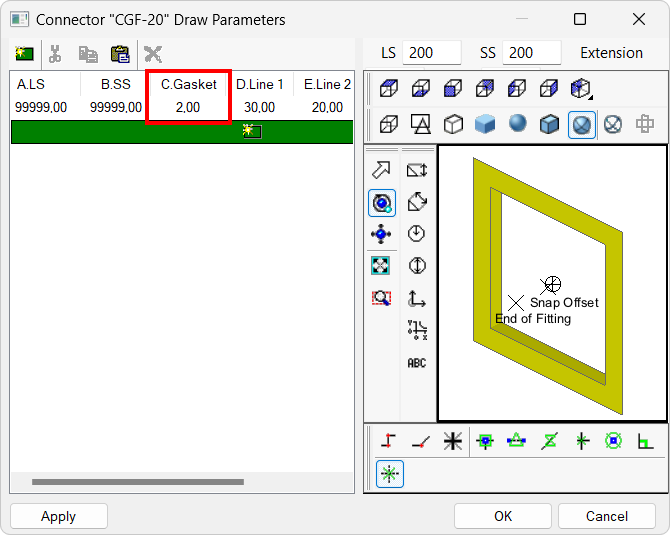The height and width of the screenshot is (535, 670).
Task: Click the green New Row toolbar icon
Action: pyautogui.click(x=24, y=54)
